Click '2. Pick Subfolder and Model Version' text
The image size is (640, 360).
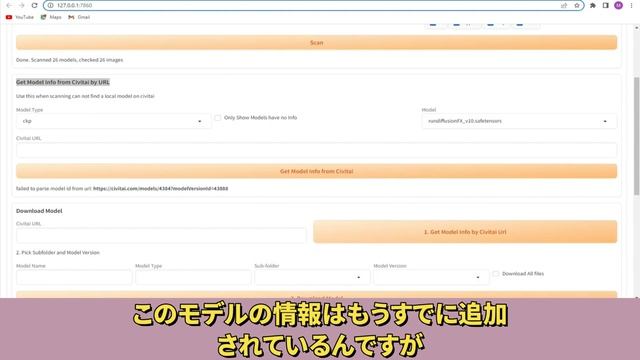[x=58, y=253]
